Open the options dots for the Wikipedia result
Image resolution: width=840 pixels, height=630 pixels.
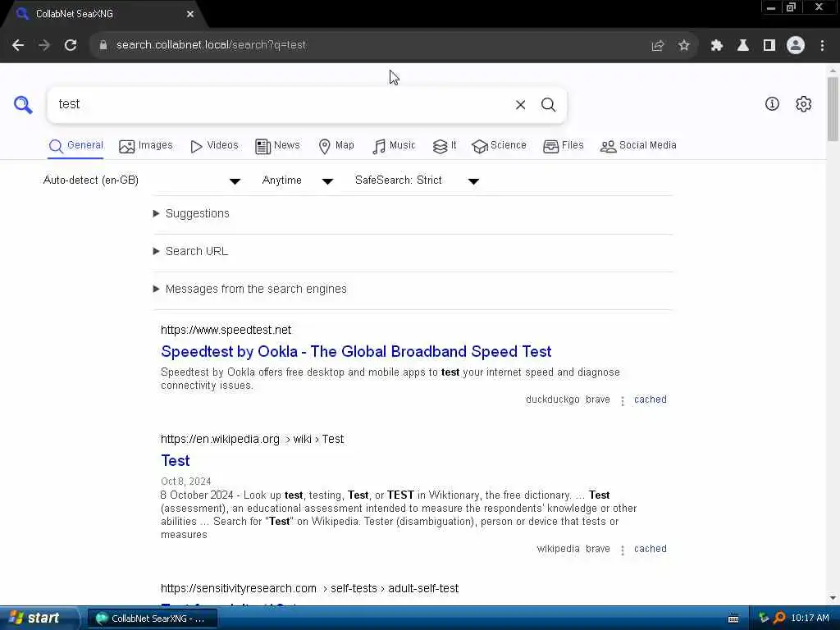click(x=622, y=550)
